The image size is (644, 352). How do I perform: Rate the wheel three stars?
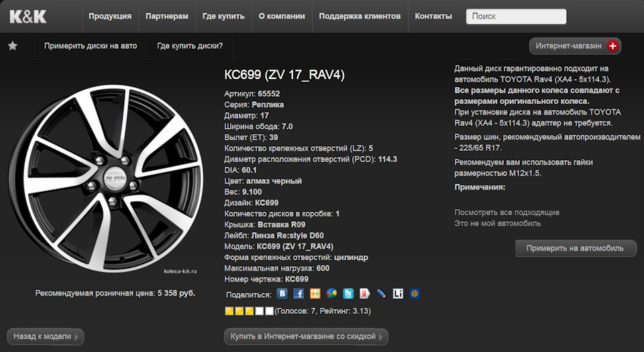coord(249,311)
